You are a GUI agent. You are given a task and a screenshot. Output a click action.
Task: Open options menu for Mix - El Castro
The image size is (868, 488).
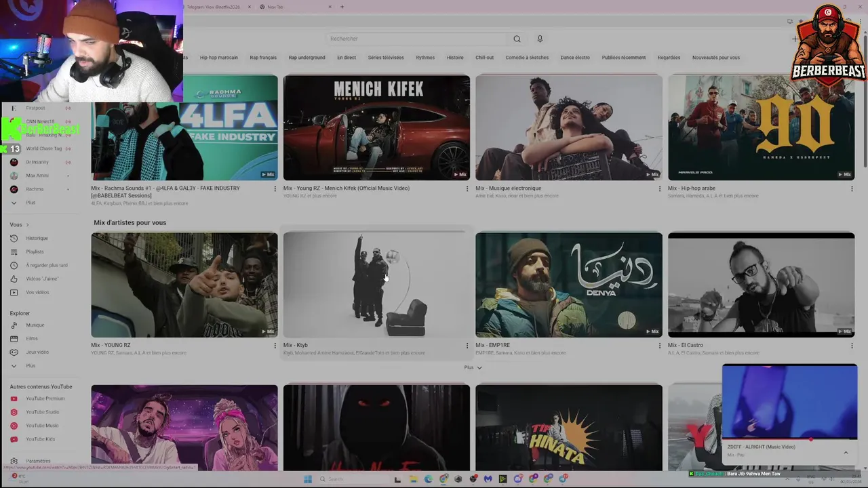[x=852, y=346]
